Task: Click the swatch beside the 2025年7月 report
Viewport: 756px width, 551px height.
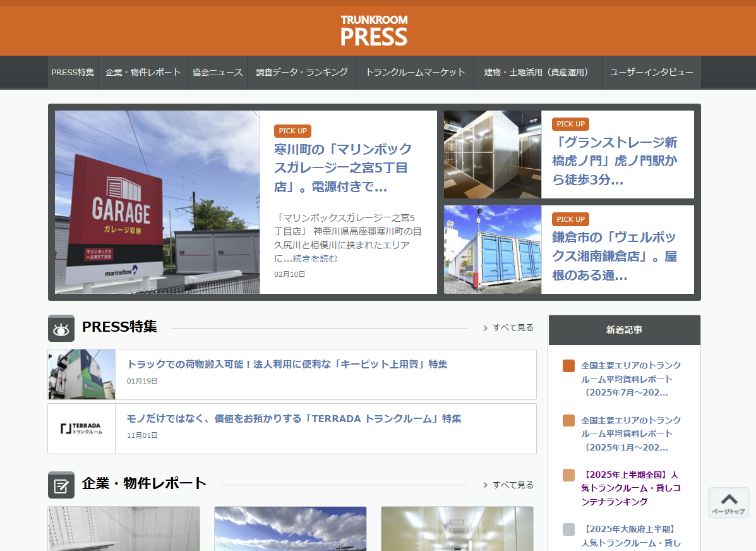Action: coord(568,366)
